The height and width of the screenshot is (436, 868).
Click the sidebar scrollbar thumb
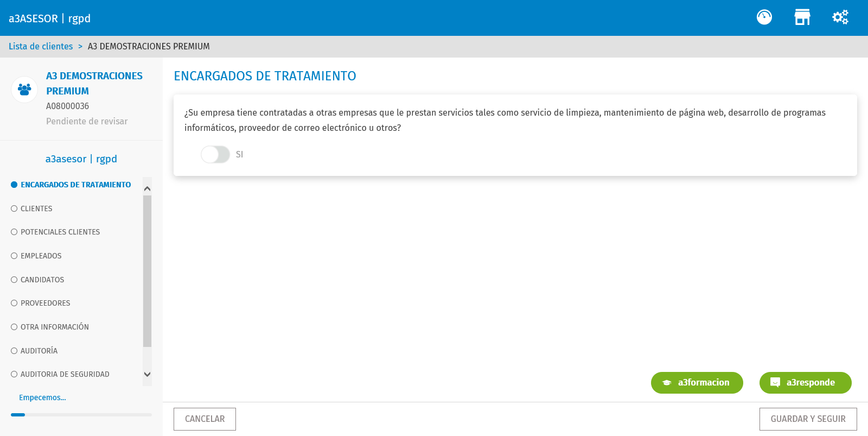pyautogui.click(x=147, y=271)
